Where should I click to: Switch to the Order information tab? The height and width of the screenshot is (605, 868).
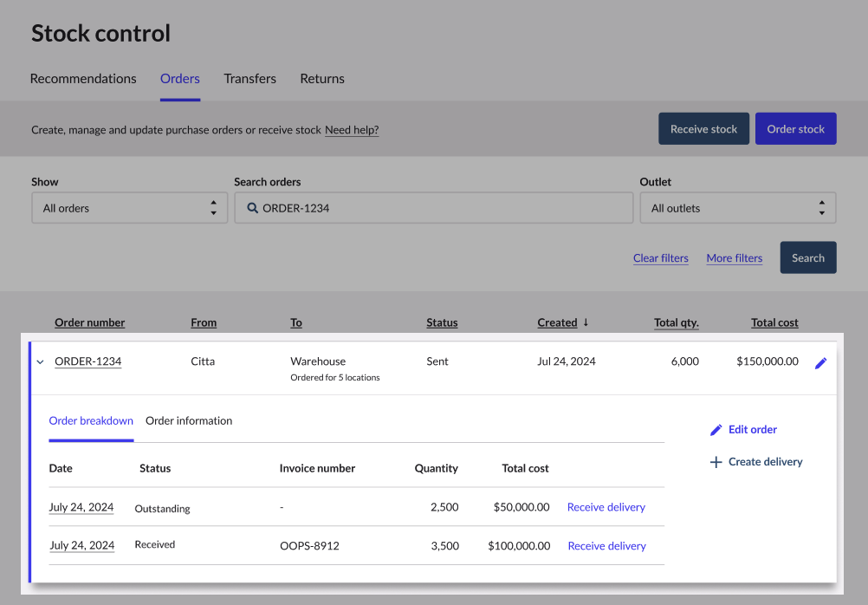click(x=189, y=420)
